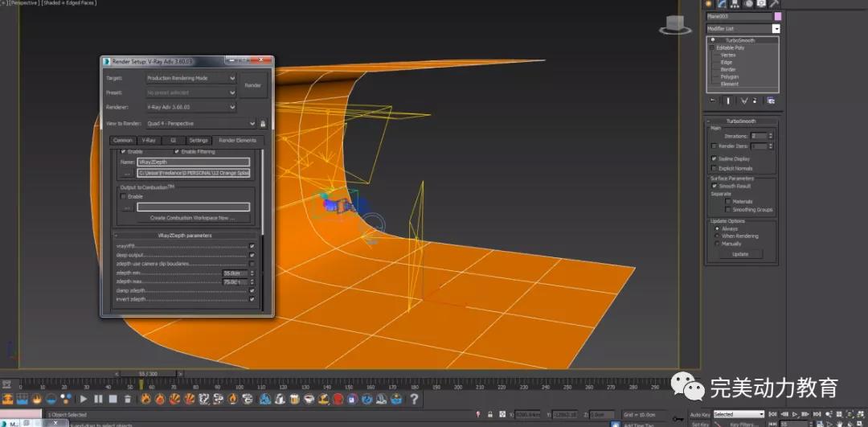
Task: Click the Pin Stack icon under modifier stack
Action: 711,101
